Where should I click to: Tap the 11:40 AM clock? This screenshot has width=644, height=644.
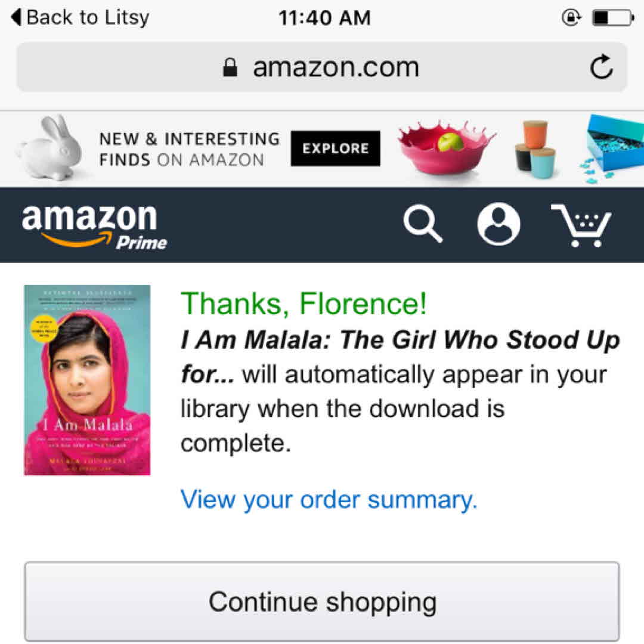(x=324, y=18)
